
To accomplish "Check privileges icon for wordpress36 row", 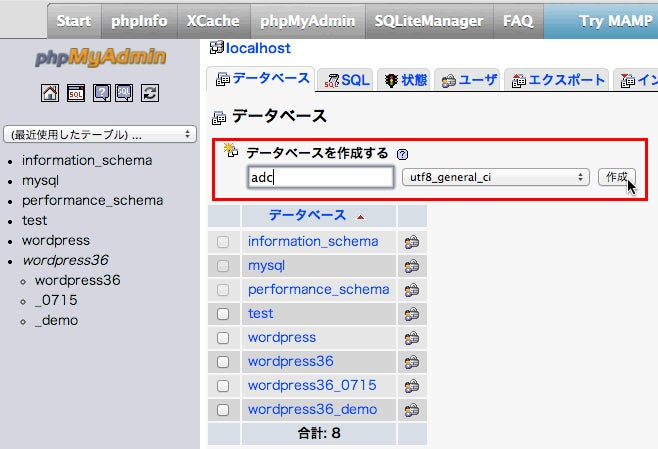I will (x=412, y=362).
